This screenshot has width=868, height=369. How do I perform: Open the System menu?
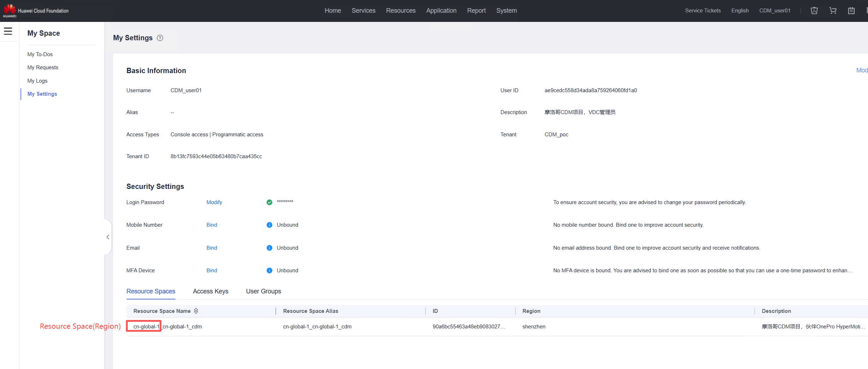(x=506, y=11)
